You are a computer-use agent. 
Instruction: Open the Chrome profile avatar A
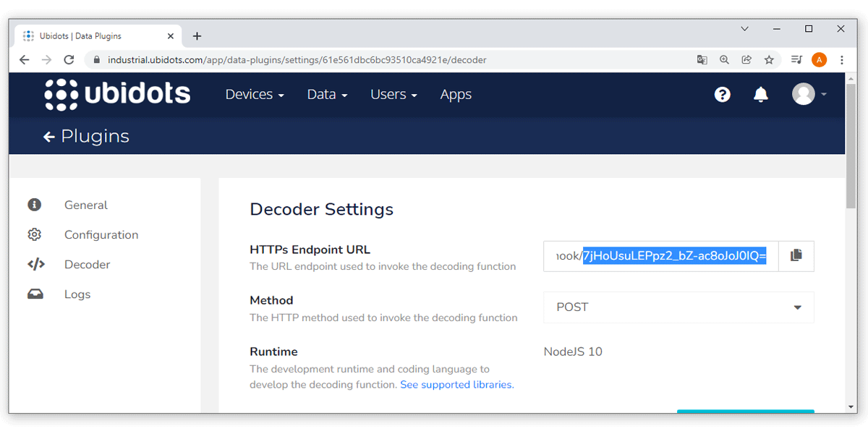(x=819, y=60)
